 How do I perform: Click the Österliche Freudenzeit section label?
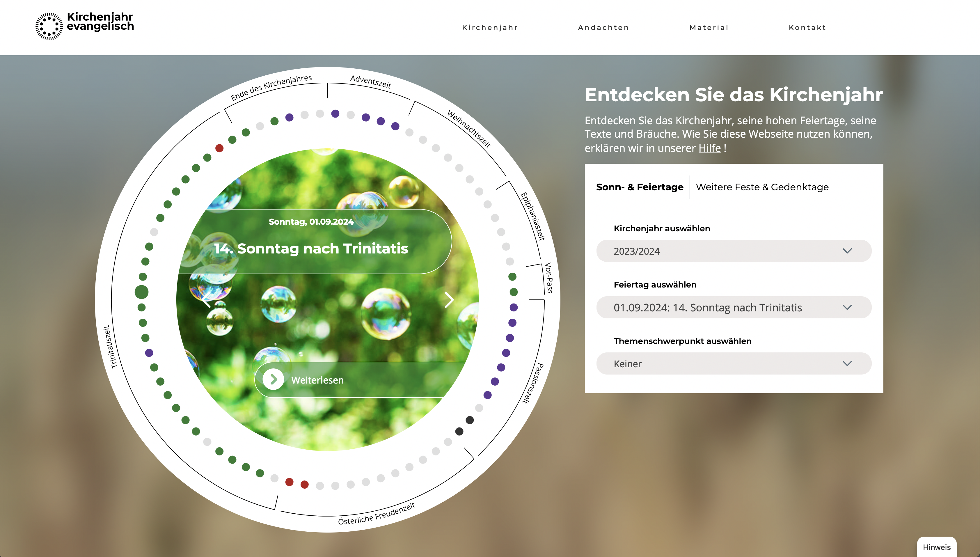(x=377, y=514)
